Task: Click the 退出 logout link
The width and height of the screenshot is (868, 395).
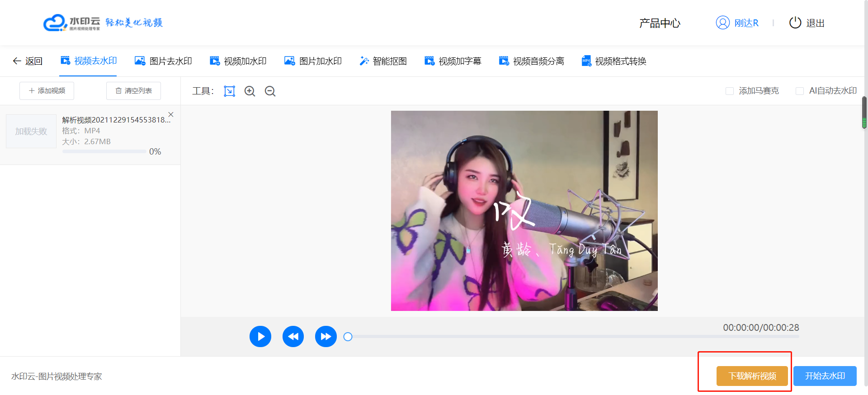Action: point(816,23)
